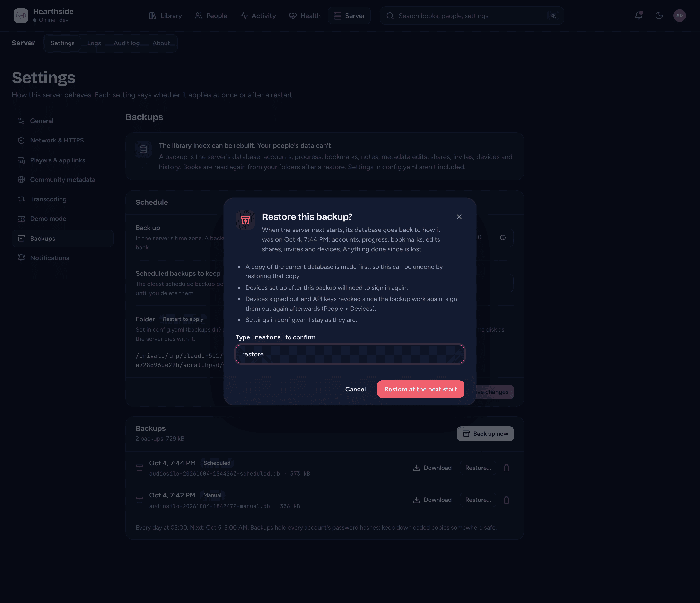Viewport: 700px width, 603px height.
Task: Open the notifications bell icon
Action: 639,16
